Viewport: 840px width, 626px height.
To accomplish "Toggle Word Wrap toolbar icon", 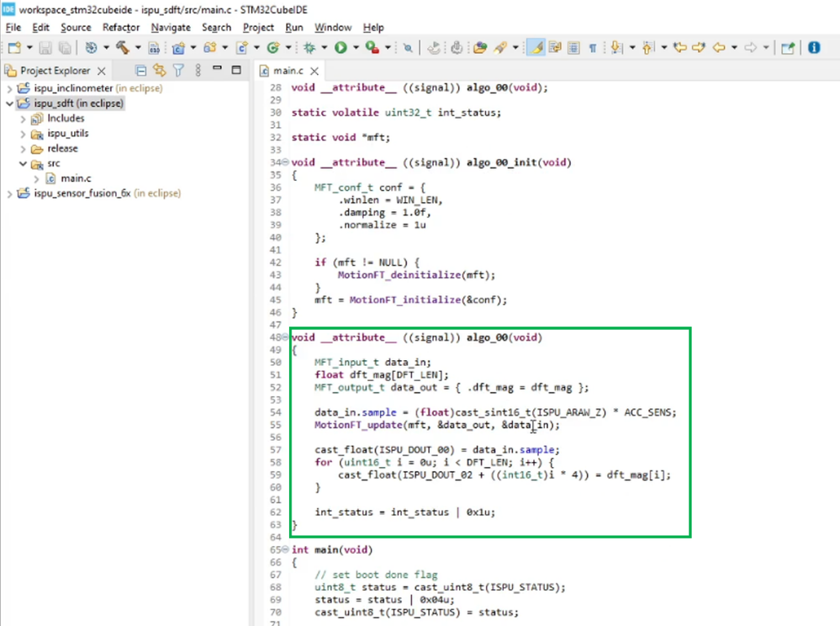I will point(555,48).
